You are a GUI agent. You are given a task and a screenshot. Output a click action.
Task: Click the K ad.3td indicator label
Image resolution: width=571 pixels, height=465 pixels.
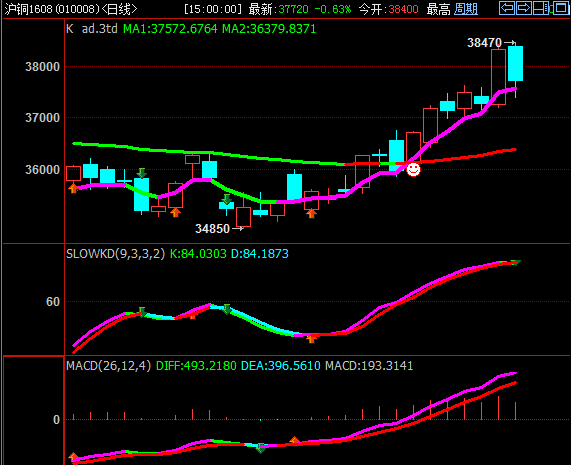(x=92, y=29)
